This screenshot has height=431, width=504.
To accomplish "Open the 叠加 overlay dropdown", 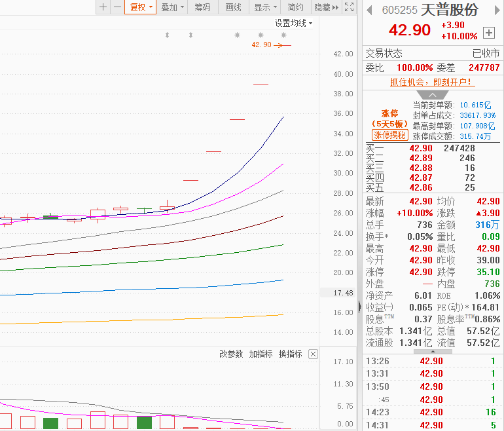I will pos(172,7).
